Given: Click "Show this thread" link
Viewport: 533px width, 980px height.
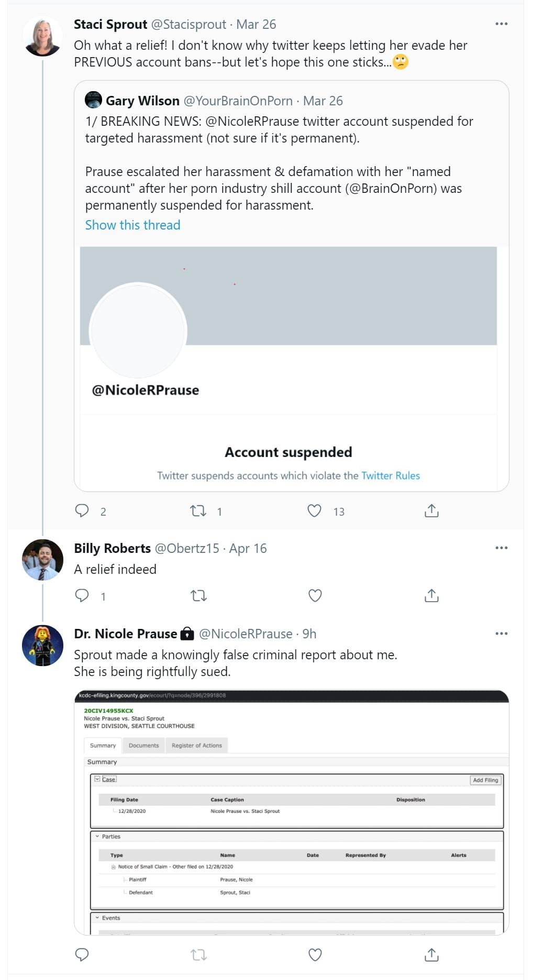Looking at the screenshot, I should (x=132, y=225).
